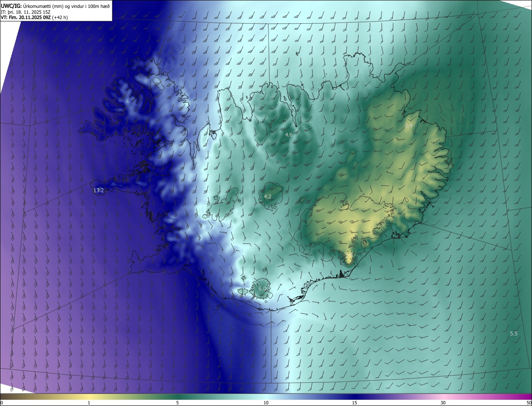Click the VT valid time line
Image resolution: width=532 pixels, height=406 pixels.
(x=34, y=17)
